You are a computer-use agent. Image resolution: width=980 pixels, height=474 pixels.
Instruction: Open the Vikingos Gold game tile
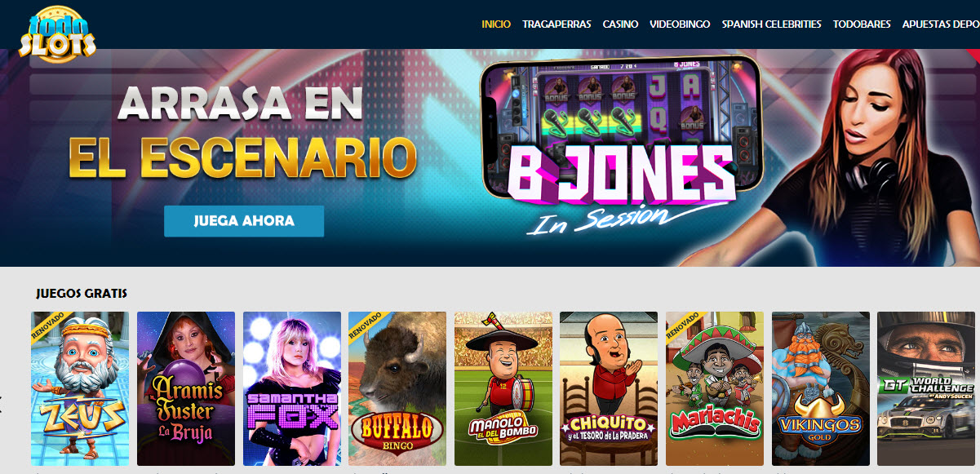coord(821,388)
